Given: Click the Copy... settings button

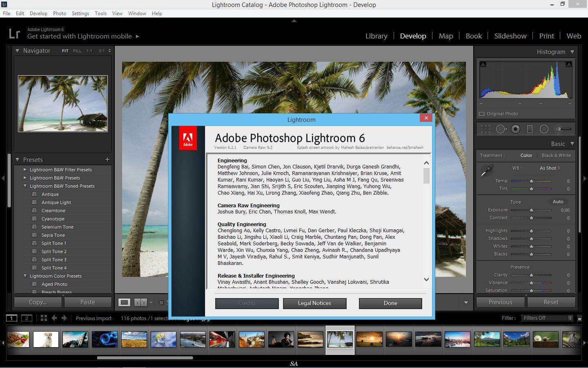Looking at the screenshot, I should coord(38,302).
